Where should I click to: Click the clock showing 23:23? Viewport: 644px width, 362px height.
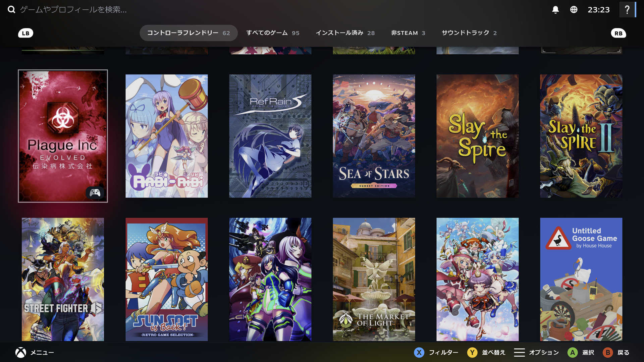coord(599,10)
